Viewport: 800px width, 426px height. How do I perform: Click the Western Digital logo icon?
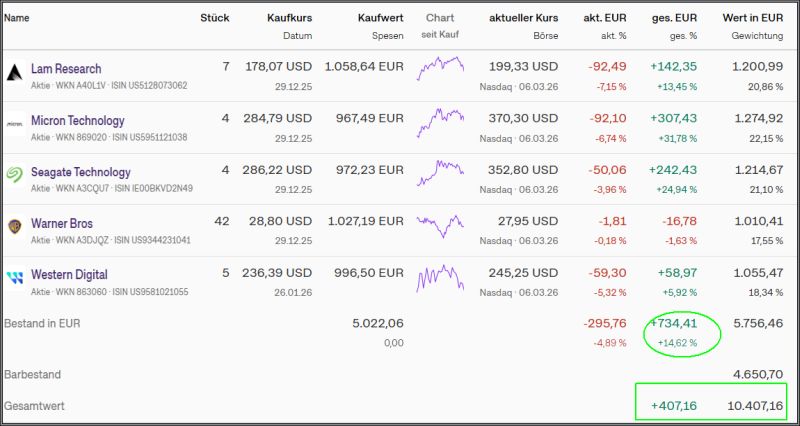pyautogui.click(x=15, y=278)
